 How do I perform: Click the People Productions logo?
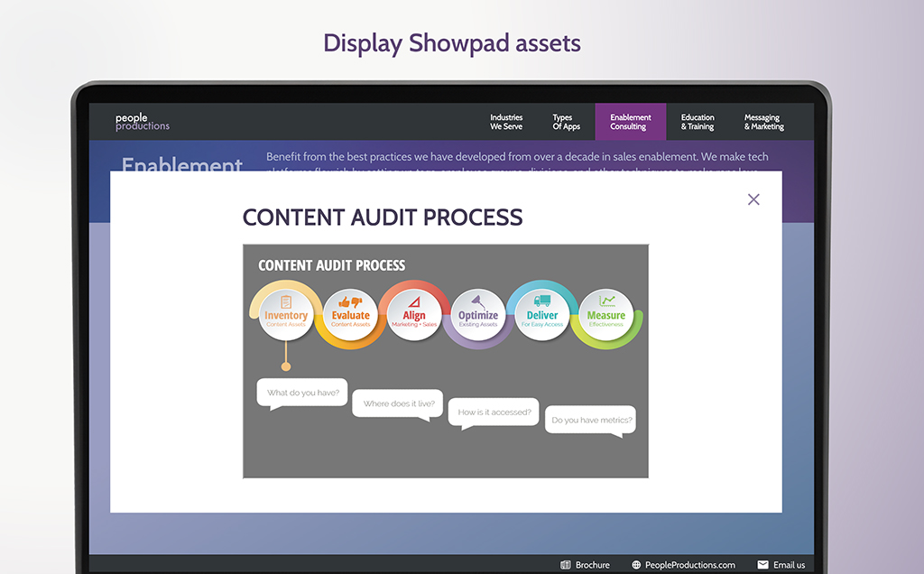[x=142, y=122]
